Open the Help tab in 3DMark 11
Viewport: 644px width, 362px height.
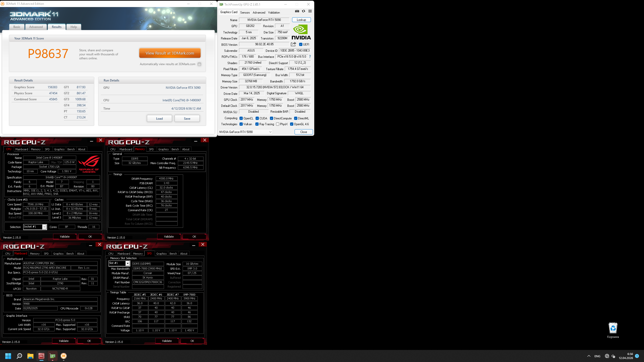[74, 27]
